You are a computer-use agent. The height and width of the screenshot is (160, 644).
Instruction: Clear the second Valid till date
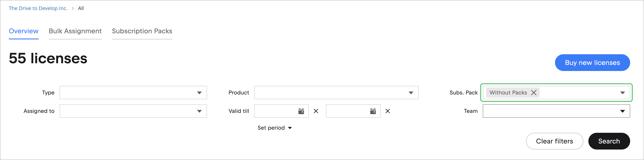tap(388, 111)
